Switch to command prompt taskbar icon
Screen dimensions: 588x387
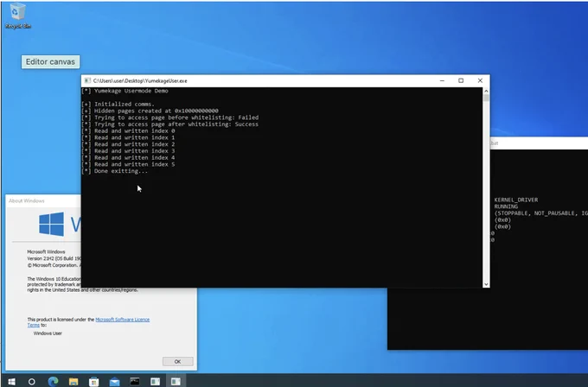(x=135, y=381)
